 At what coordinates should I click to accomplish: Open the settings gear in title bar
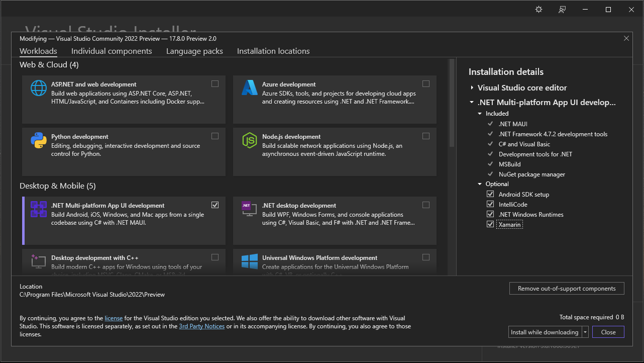tap(539, 10)
